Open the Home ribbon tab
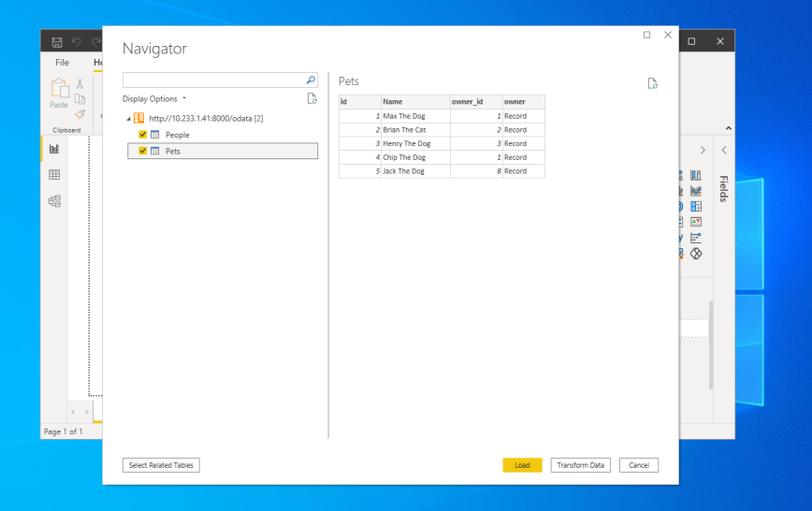Screen dimensions: 812x511 (98, 62)
